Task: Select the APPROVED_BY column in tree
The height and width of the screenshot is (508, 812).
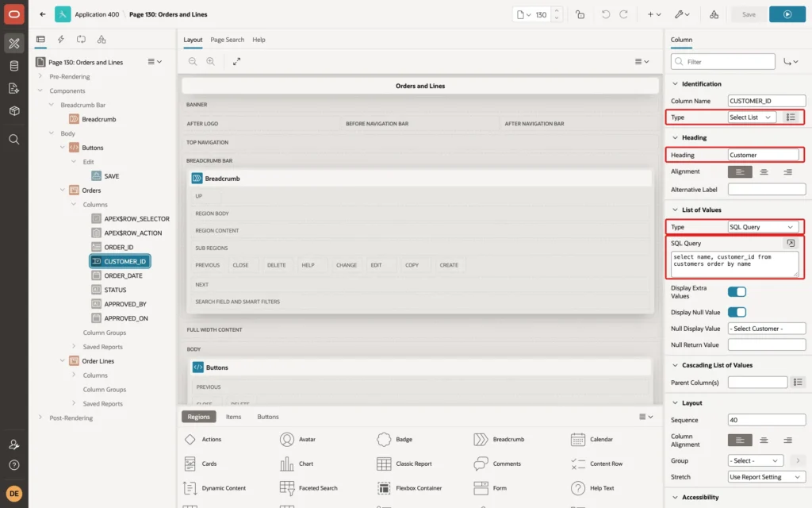Action: 125,304
